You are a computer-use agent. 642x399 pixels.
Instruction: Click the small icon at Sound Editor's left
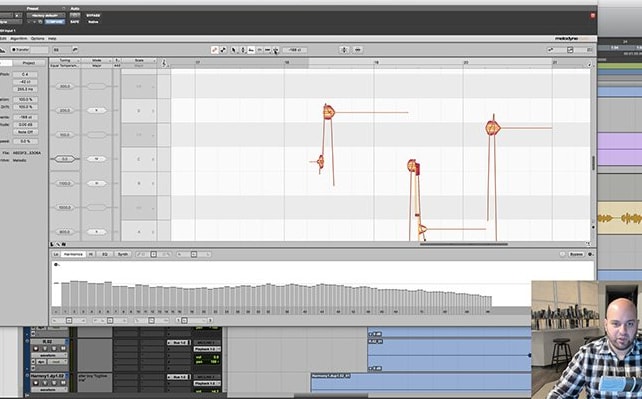[x=56, y=265]
